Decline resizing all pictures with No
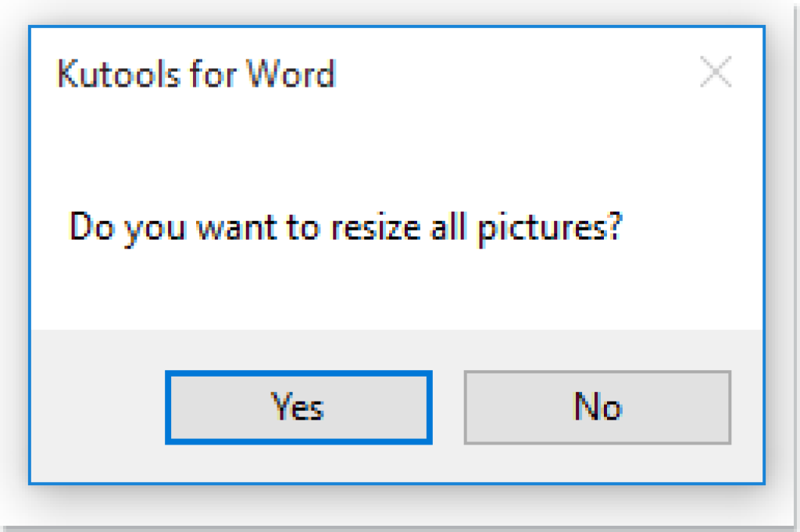Screen dimensions: 800x532 click(598, 408)
